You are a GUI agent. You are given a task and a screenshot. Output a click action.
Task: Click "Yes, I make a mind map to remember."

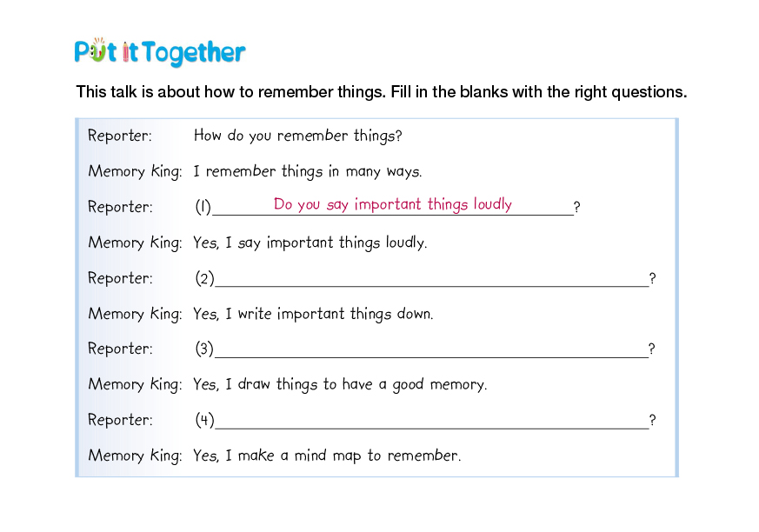coord(327,456)
